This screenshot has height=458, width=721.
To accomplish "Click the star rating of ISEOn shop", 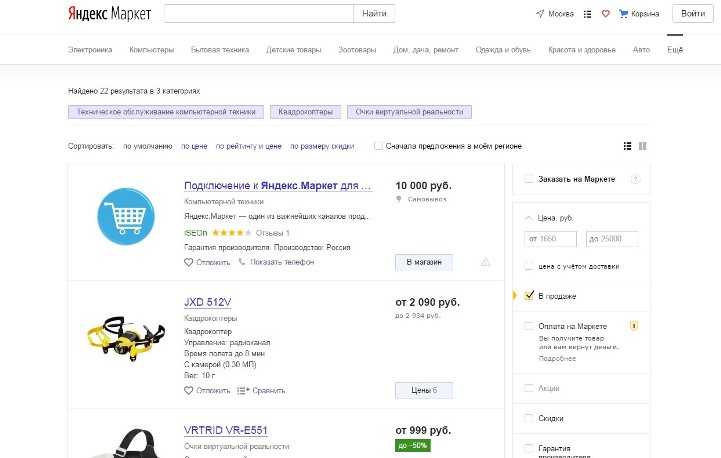I will [x=232, y=233].
